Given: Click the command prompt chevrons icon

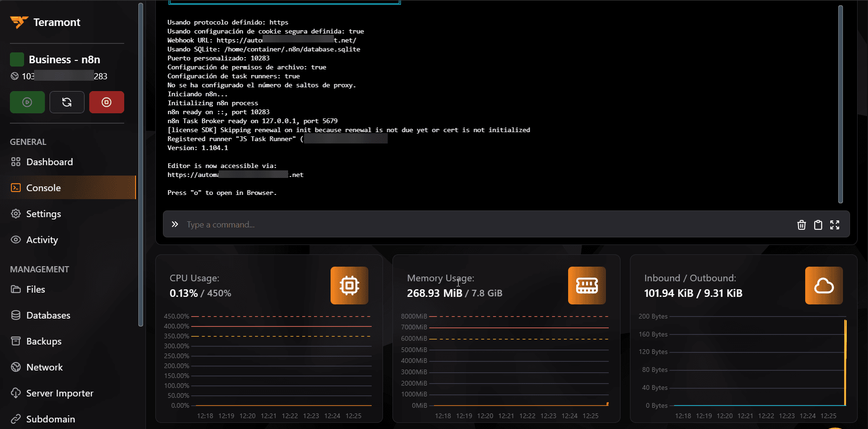Looking at the screenshot, I should click(x=175, y=224).
